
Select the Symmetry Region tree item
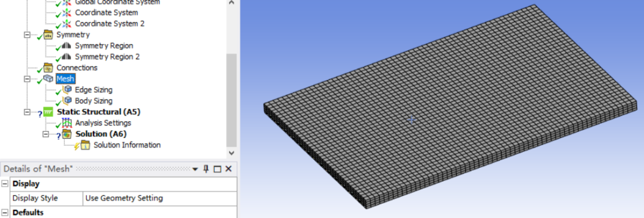(104, 45)
